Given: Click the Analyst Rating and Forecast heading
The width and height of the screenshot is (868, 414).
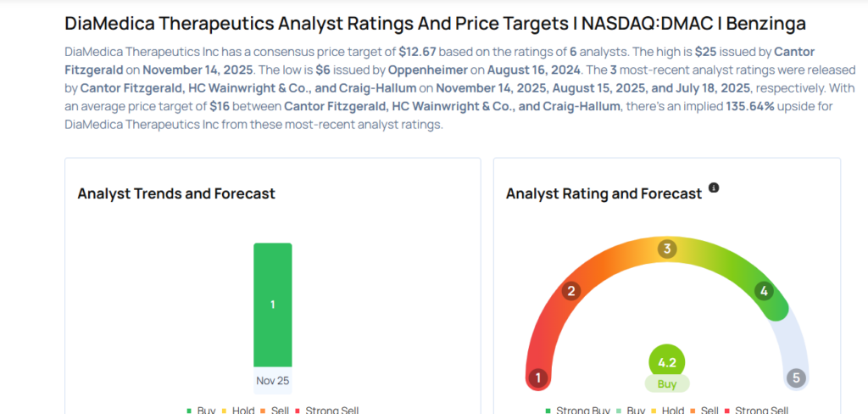Looking at the screenshot, I should pos(604,193).
